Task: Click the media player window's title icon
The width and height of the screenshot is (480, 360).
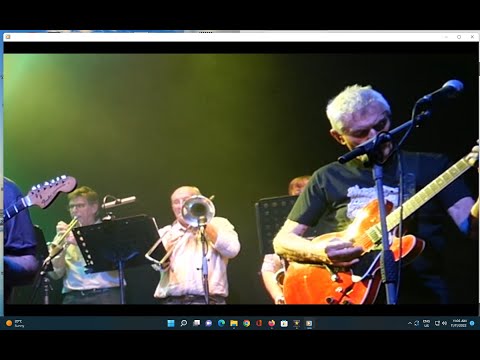Action: 8,37
